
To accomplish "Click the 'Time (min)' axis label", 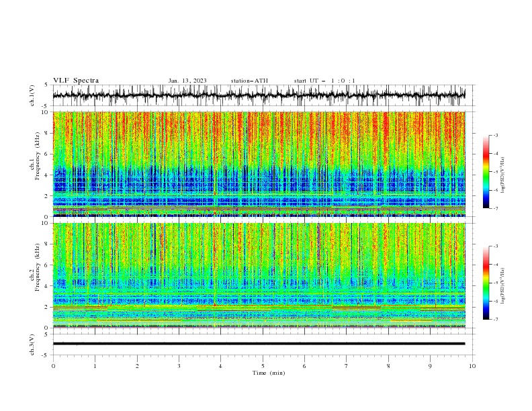I will point(269,373).
